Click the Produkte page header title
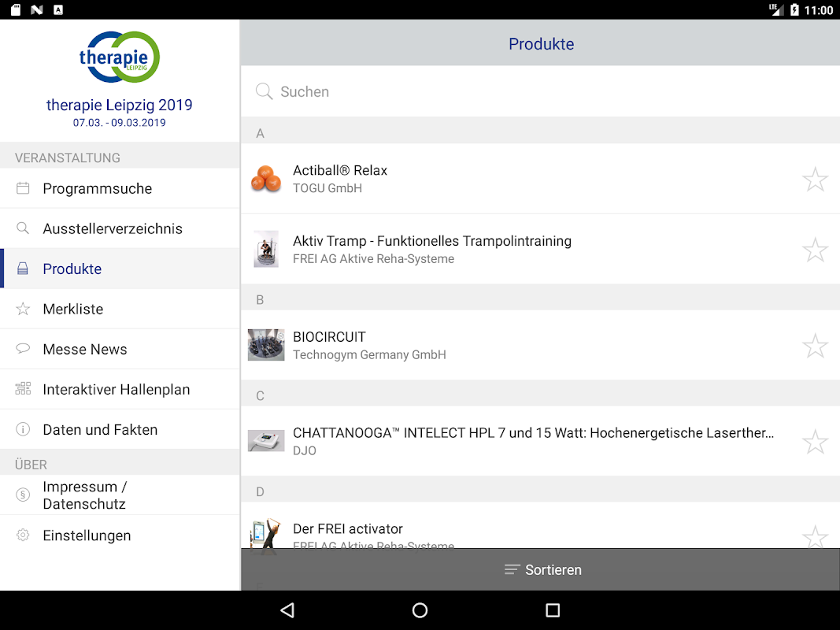The width and height of the screenshot is (840, 630). [x=541, y=44]
